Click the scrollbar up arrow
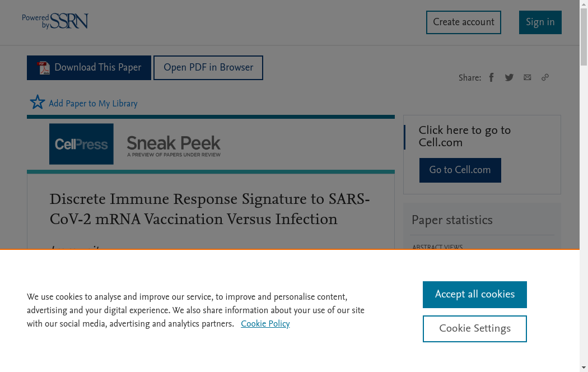The image size is (588, 372). click(x=584, y=4)
